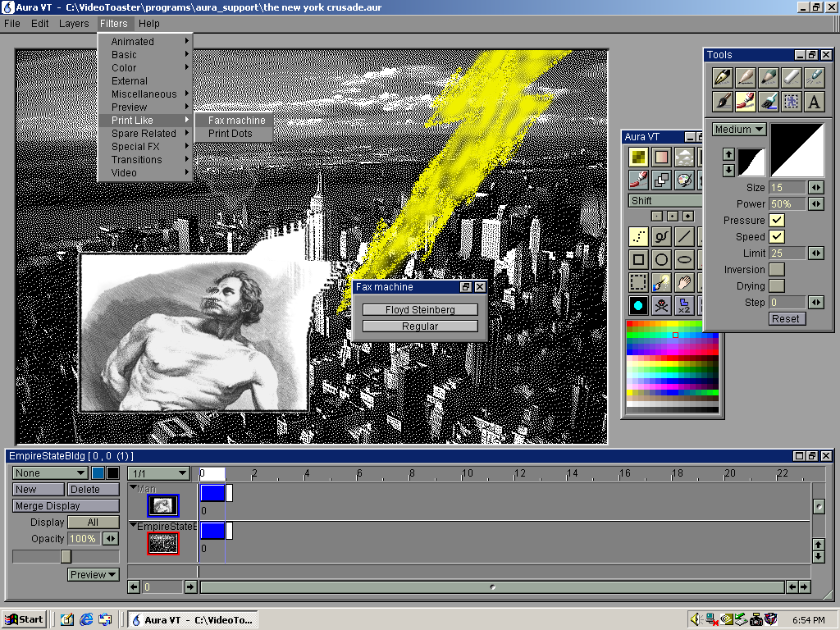840x630 pixels.
Task: Select the beige pencil tool in Tools
Action: (x=746, y=78)
